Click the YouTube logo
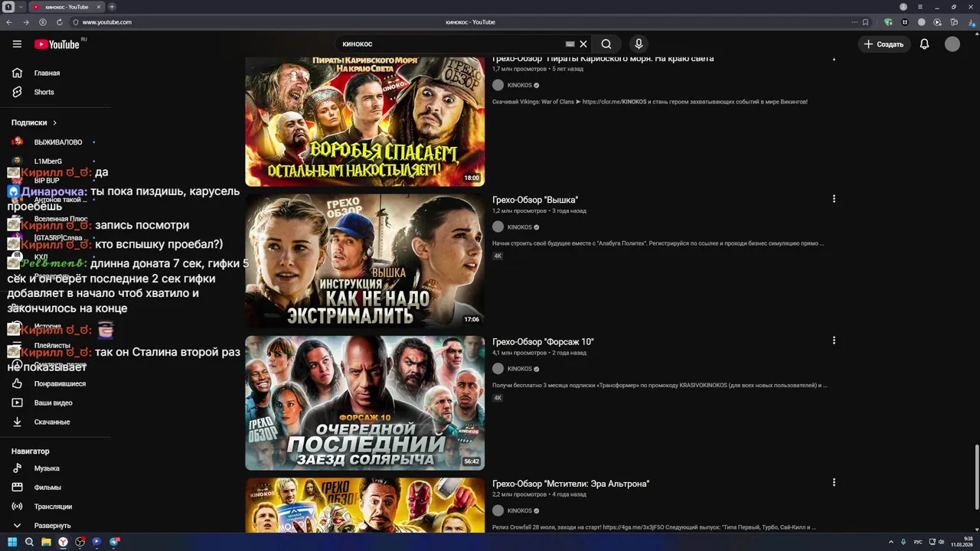This screenshot has width=980, height=551. point(57,44)
